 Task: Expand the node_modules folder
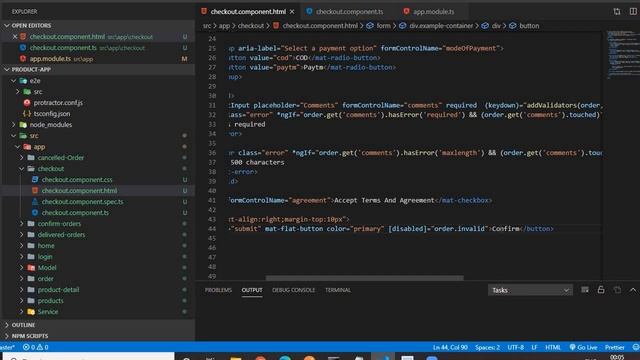(x=13, y=124)
